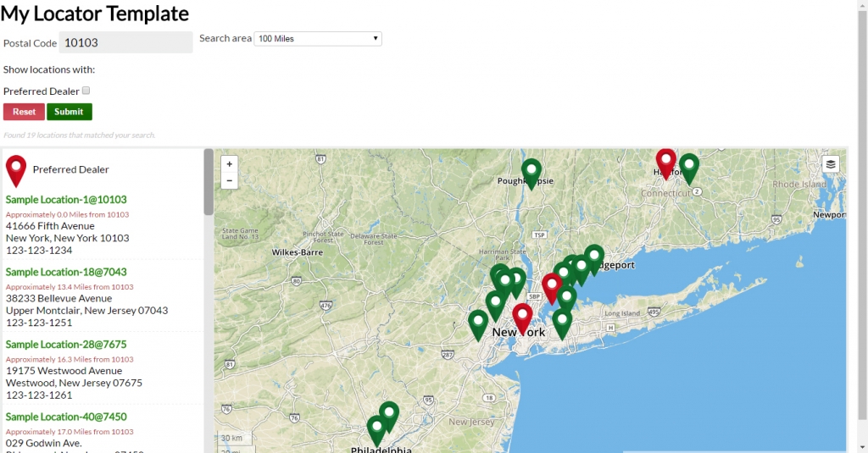The width and height of the screenshot is (868, 453).
Task: Click the map zoom in plus button
Action: [x=229, y=164]
